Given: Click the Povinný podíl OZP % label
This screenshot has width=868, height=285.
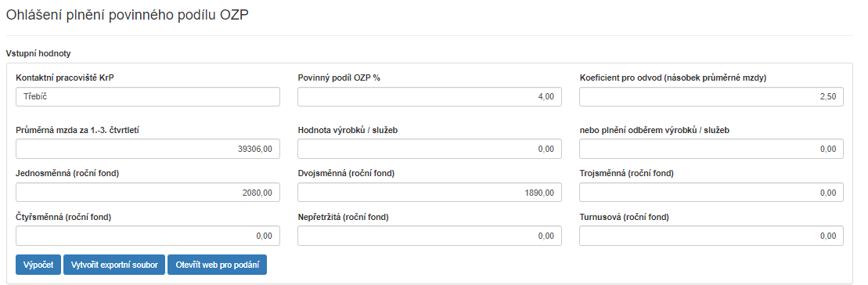Looking at the screenshot, I should [339, 78].
